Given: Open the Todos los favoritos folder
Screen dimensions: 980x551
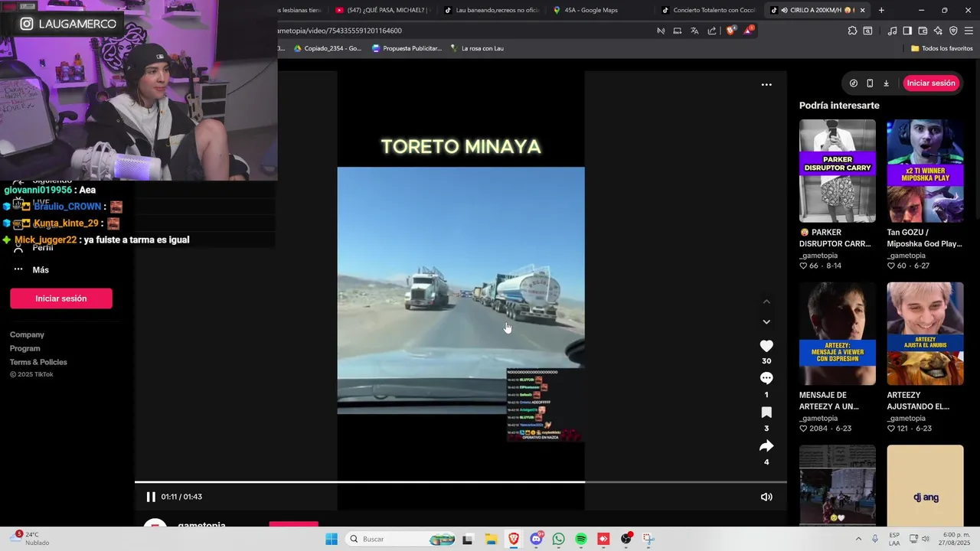Looking at the screenshot, I should (942, 48).
